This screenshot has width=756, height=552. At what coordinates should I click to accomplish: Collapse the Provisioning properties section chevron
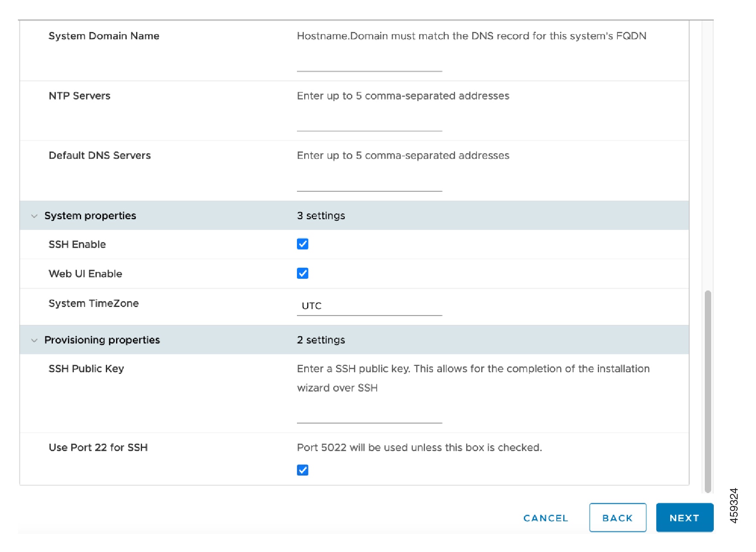(34, 340)
